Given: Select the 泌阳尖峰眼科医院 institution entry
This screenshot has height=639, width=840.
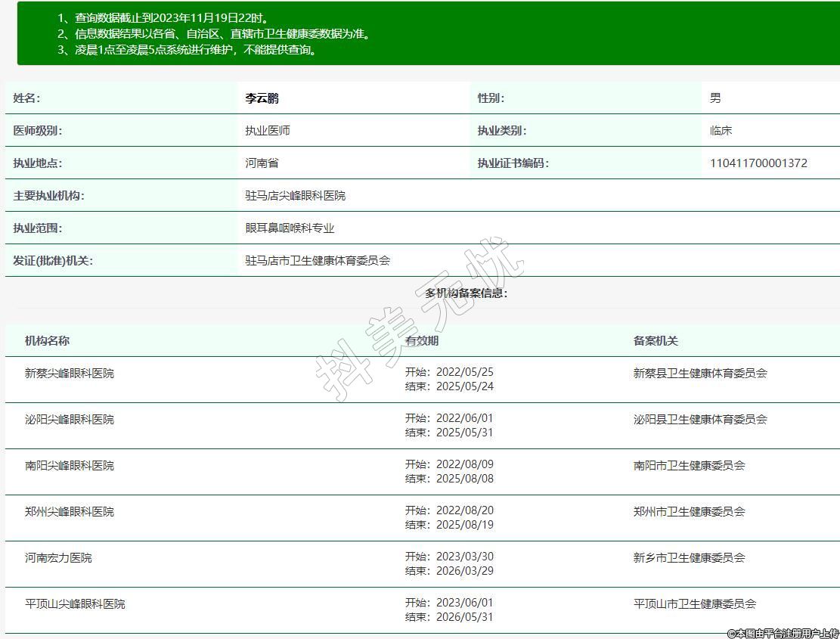Looking at the screenshot, I should pos(70,420).
